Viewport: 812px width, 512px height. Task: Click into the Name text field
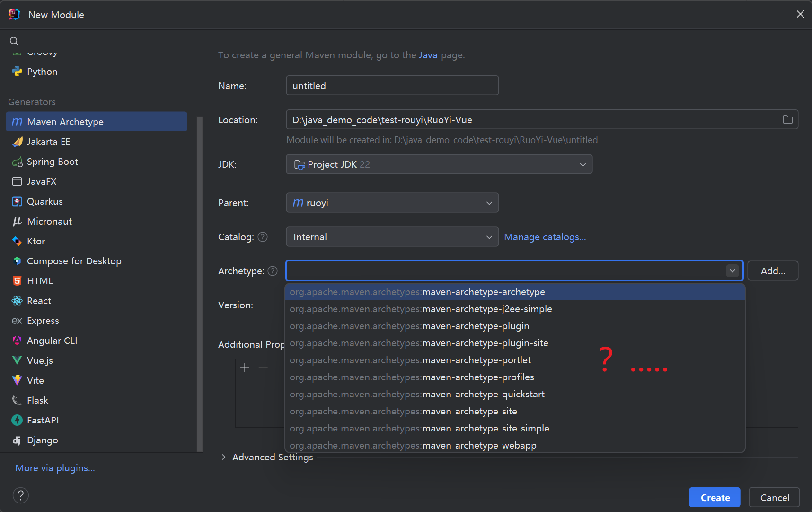[392, 86]
